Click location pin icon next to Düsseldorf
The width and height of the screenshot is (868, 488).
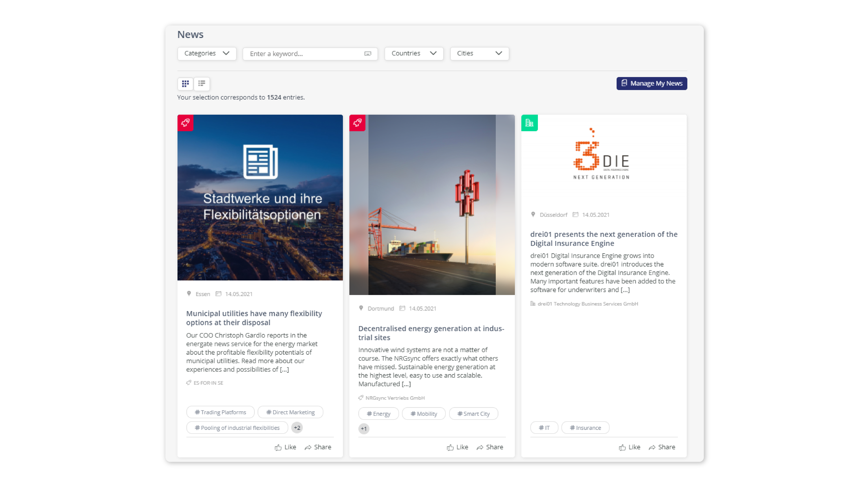point(533,215)
